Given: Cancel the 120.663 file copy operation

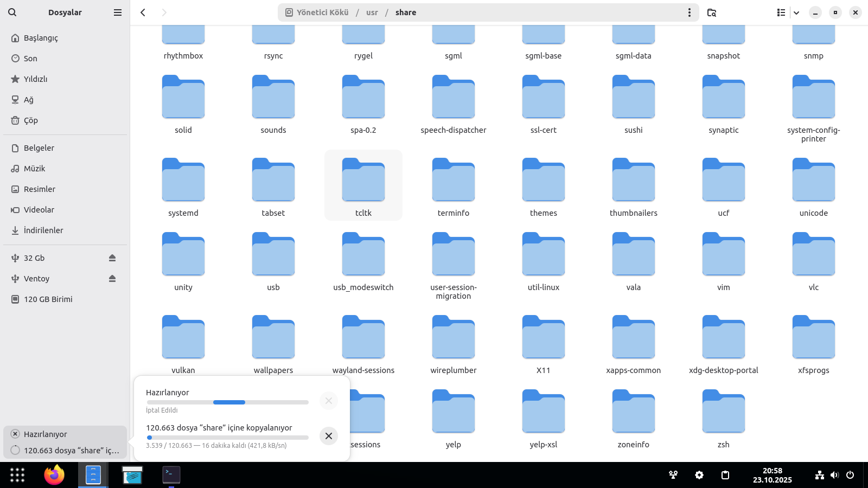Looking at the screenshot, I should (x=328, y=436).
